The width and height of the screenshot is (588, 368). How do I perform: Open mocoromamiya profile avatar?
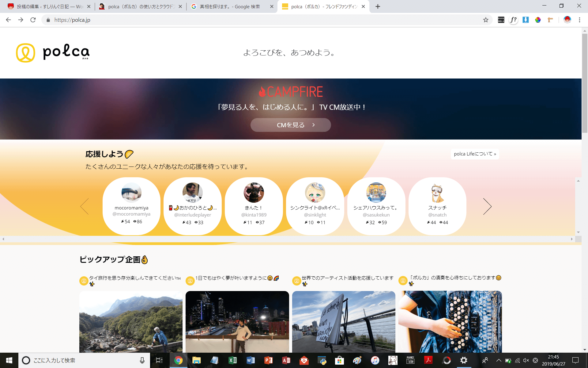pos(131,193)
